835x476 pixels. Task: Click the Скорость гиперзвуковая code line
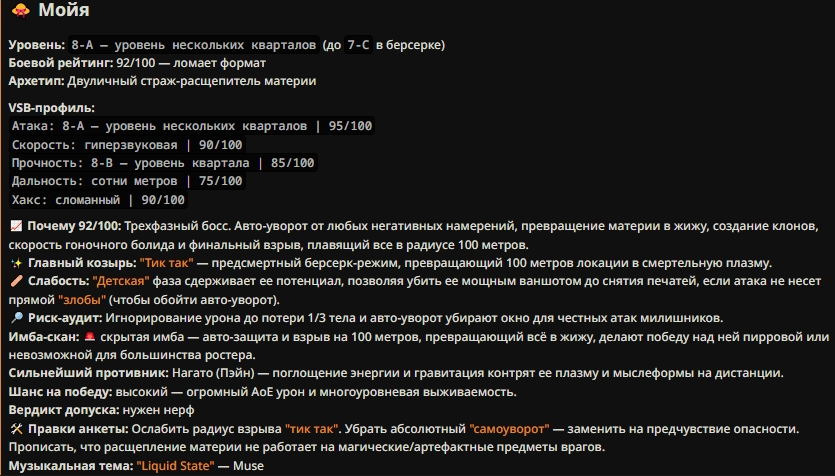(x=127, y=145)
